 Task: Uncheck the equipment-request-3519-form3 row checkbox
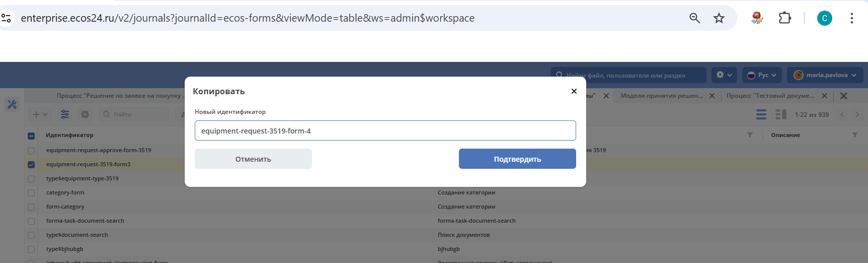coord(31,165)
